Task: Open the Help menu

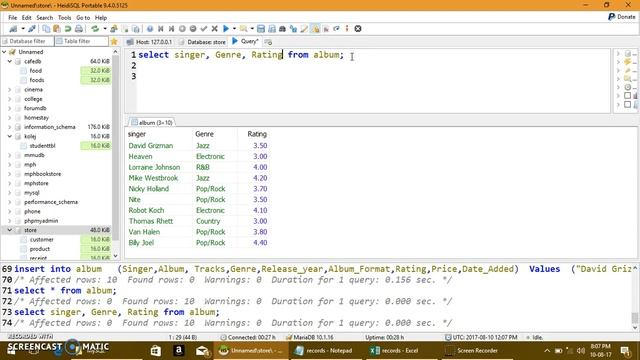Action: pyautogui.click(x=101, y=18)
